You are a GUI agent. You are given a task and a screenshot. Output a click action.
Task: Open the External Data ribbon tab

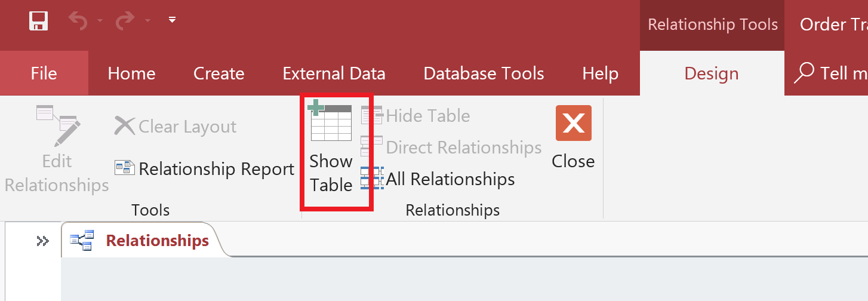click(334, 73)
